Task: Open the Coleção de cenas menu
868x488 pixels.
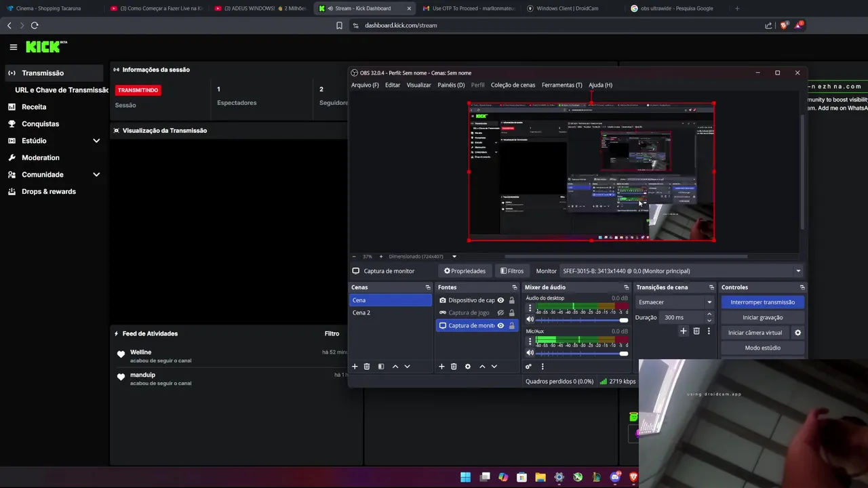Action: [513, 85]
